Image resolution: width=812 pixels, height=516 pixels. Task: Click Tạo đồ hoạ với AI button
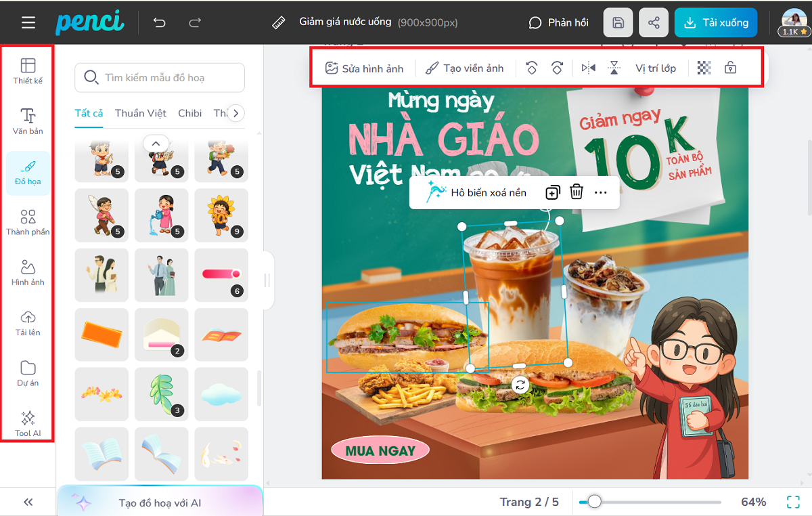(160, 503)
